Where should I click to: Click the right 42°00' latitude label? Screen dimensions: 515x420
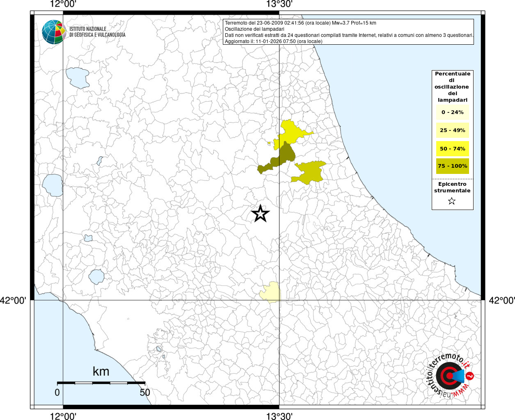tap(502, 300)
